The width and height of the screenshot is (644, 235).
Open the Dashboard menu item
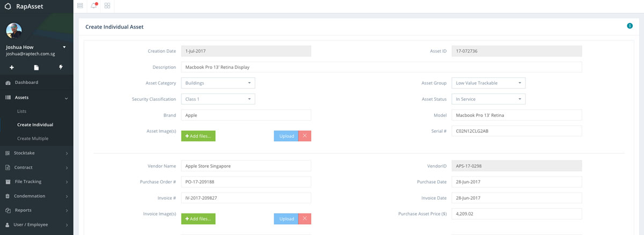(36, 83)
